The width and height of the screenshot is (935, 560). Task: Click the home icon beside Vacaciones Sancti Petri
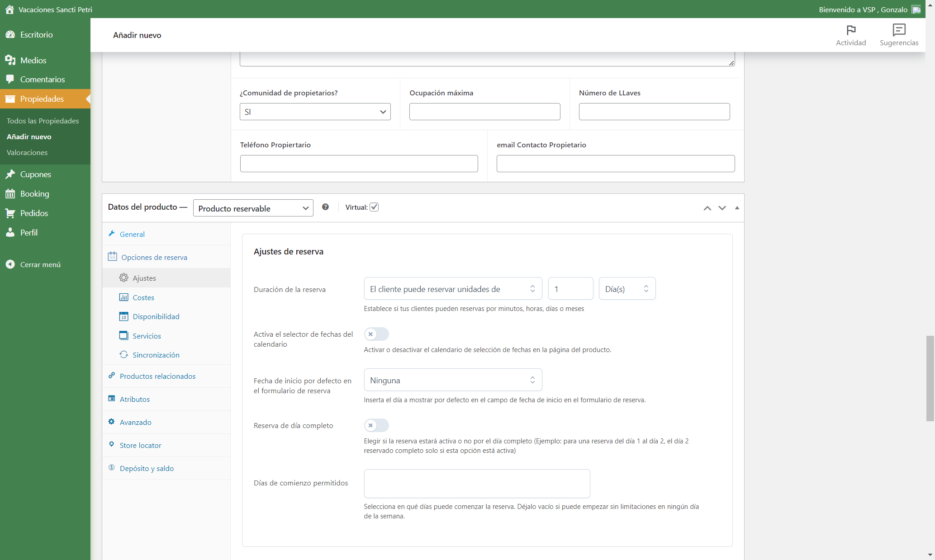9,9
